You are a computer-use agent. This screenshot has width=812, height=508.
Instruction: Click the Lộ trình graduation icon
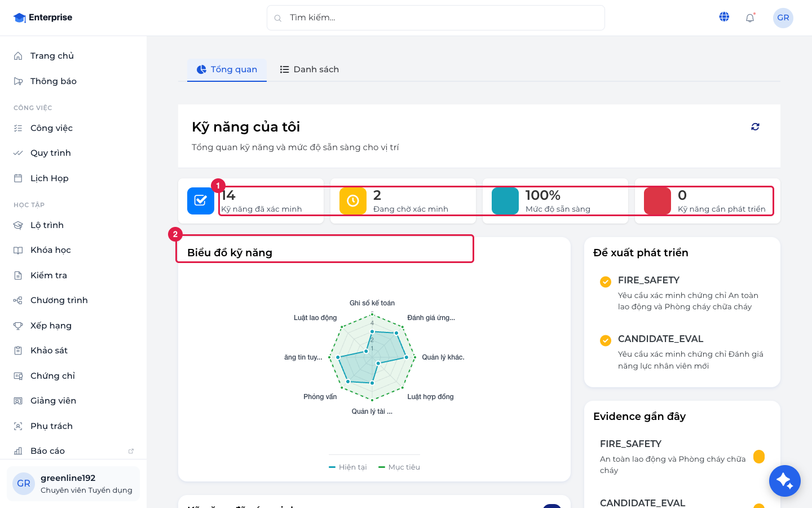18,225
